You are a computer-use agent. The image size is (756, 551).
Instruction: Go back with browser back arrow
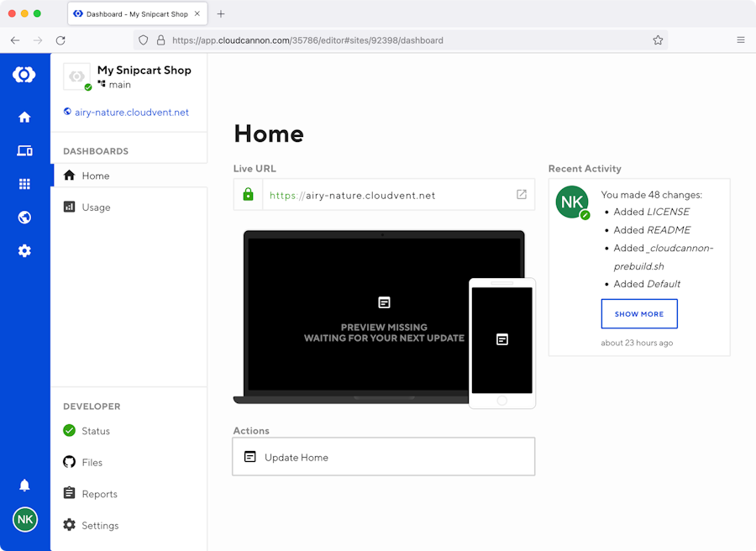click(x=15, y=40)
